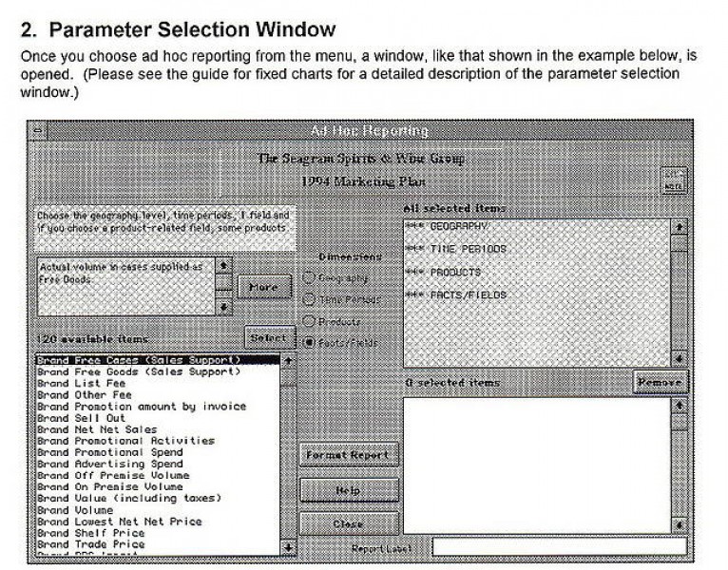
Task: Choose the Time Periods radio button
Action: click(x=308, y=299)
